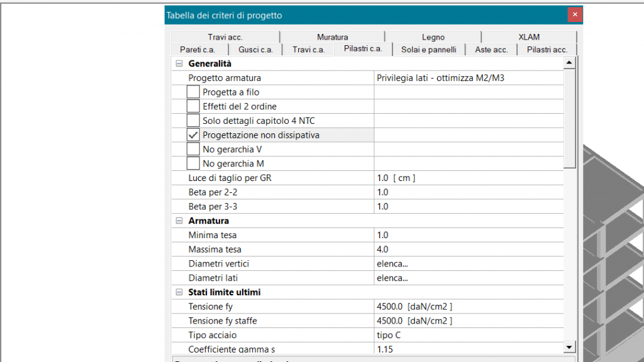
Task: Click the vertical scrollbar thumb
Action: point(569,119)
